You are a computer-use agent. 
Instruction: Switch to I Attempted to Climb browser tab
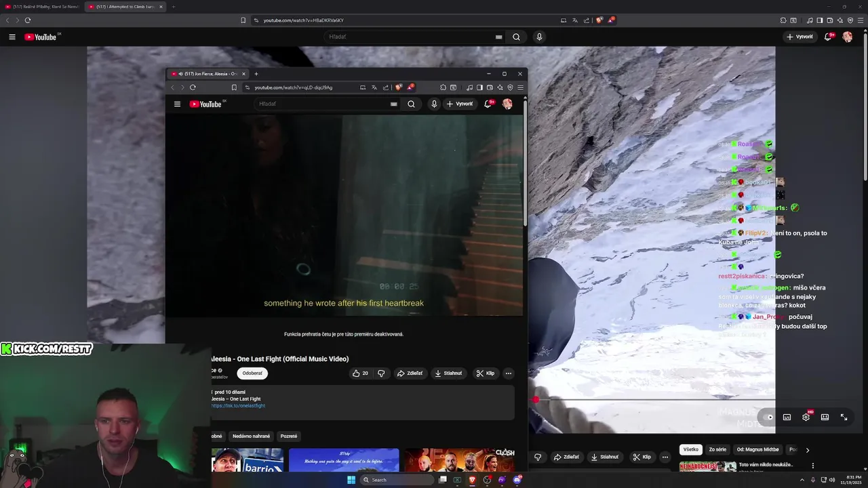(x=125, y=7)
